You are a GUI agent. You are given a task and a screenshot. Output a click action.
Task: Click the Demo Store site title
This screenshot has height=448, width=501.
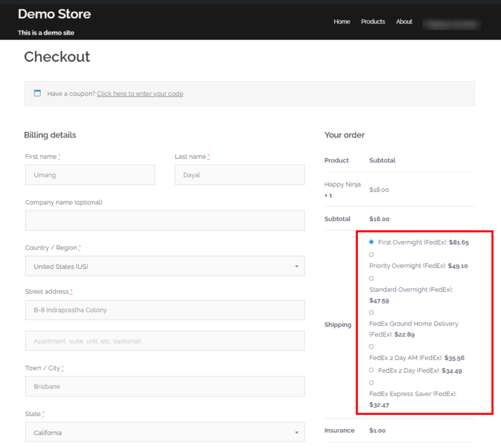[x=54, y=14]
